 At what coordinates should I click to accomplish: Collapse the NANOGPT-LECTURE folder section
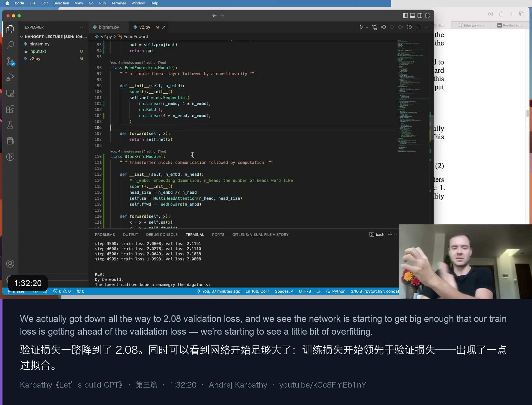pyautogui.click(x=53, y=37)
